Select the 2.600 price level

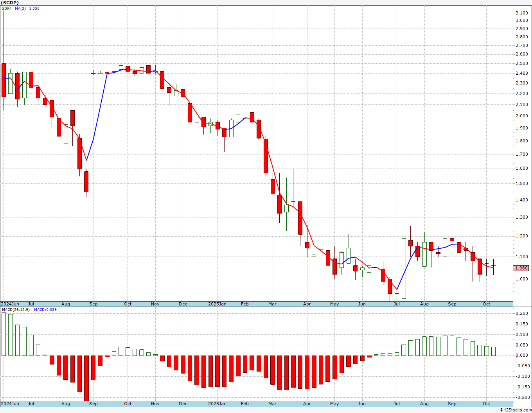[522, 54]
